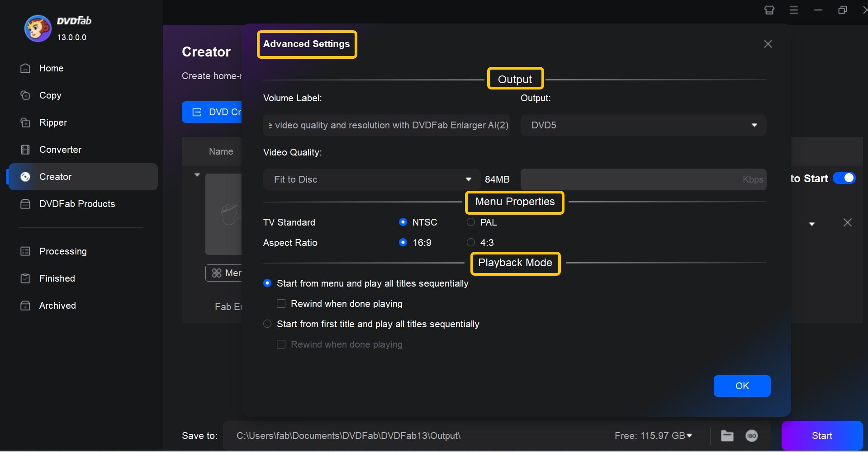The height and width of the screenshot is (452, 868).
Task: Click the version 13.0.0.0 text
Action: (x=71, y=38)
